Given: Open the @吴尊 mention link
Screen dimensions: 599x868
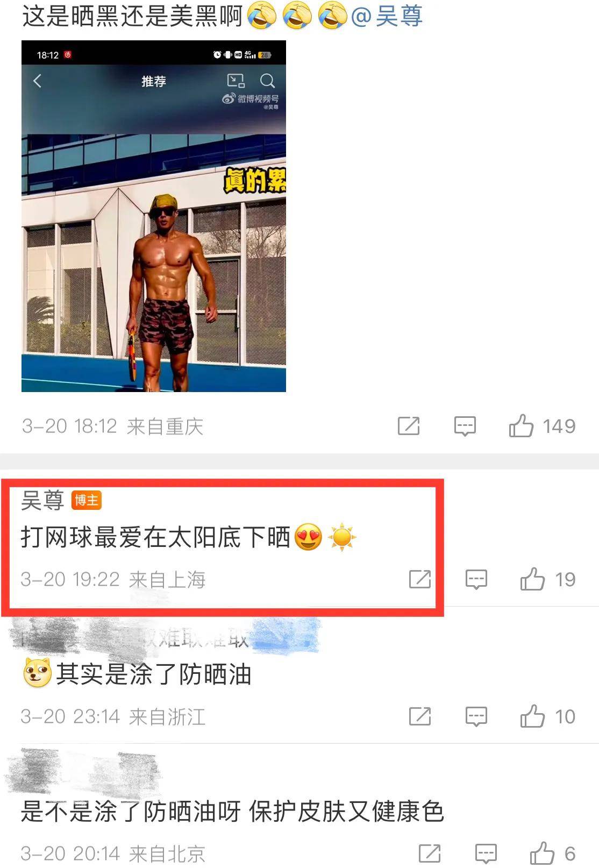Looking at the screenshot, I should pyautogui.click(x=386, y=16).
